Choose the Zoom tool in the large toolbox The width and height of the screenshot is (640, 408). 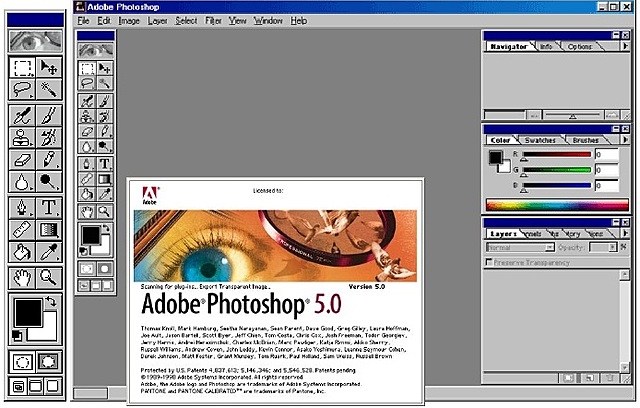point(49,278)
